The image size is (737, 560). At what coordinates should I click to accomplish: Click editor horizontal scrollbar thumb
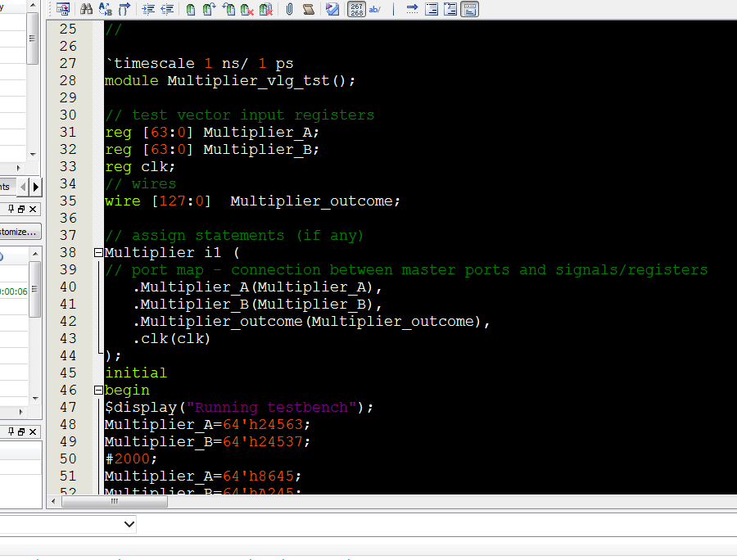[x=114, y=502]
